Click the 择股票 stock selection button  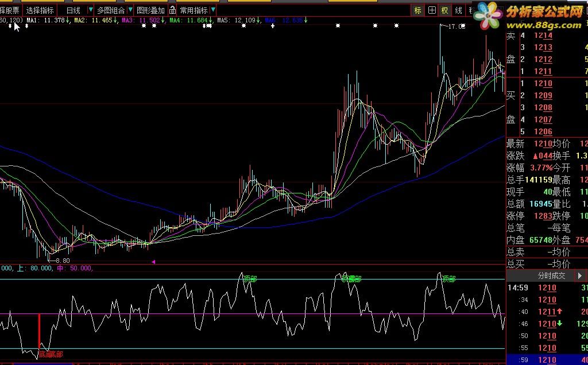point(9,10)
